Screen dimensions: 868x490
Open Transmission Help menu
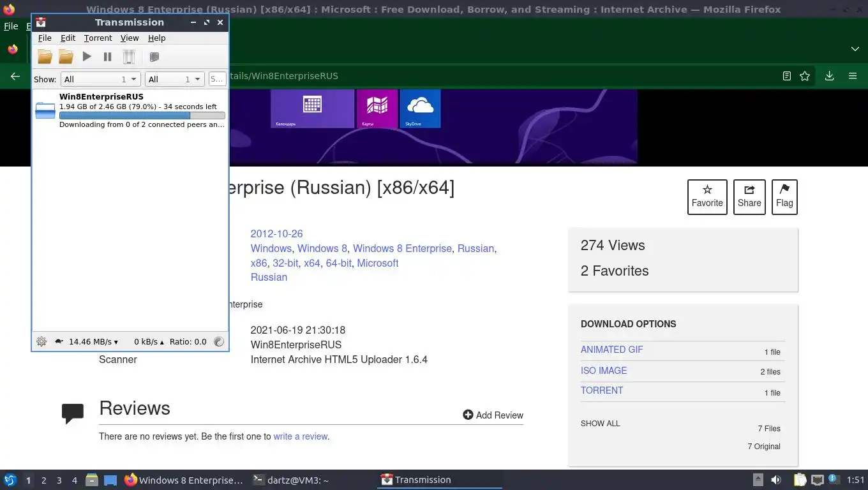[156, 38]
